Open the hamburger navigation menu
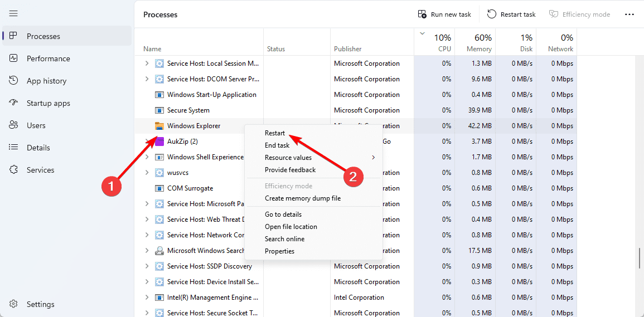 tap(13, 13)
